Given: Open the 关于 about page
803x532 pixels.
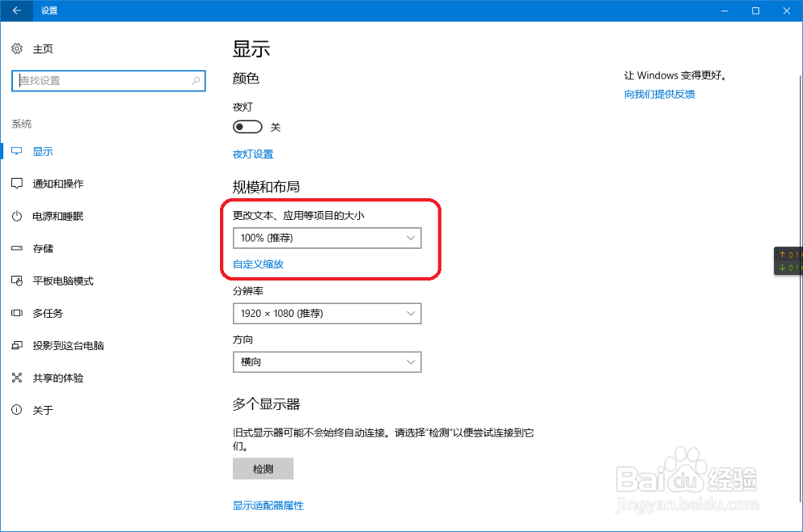Looking at the screenshot, I should pyautogui.click(x=43, y=409).
